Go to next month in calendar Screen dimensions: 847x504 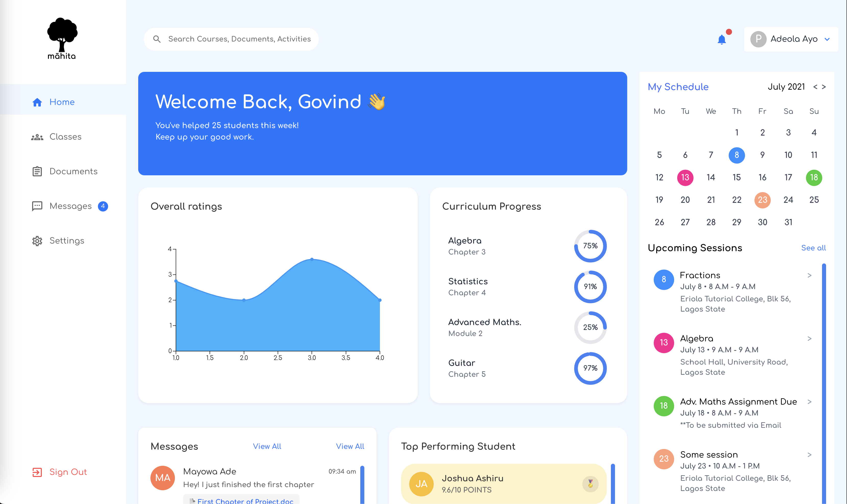[x=824, y=87]
